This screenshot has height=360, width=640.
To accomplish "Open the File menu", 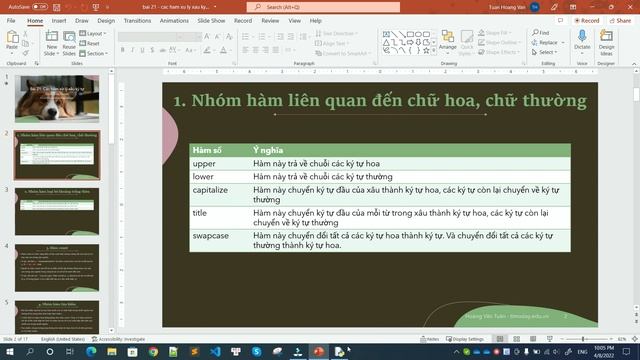I will pos(11,20).
